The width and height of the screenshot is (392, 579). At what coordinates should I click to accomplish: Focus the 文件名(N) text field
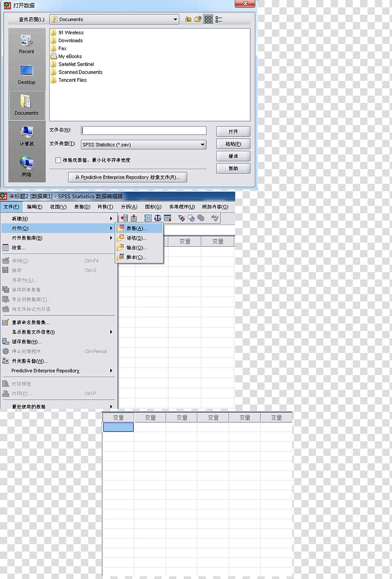click(144, 130)
